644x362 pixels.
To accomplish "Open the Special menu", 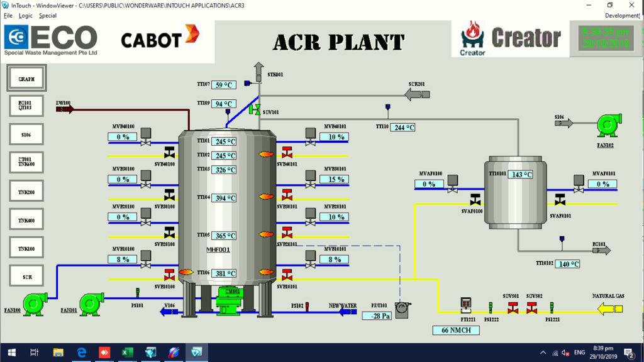I will tap(48, 16).
